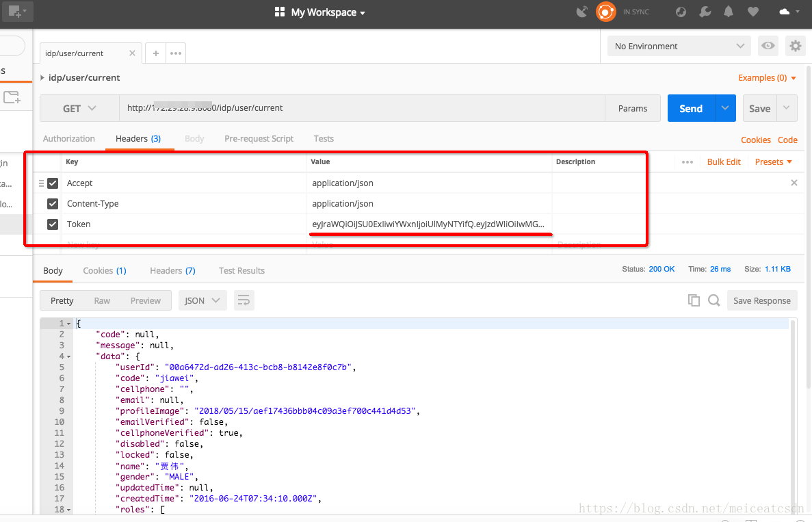Image resolution: width=812 pixels, height=522 pixels.
Task: Open the Presets dropdown
Action: coord(774,162)
